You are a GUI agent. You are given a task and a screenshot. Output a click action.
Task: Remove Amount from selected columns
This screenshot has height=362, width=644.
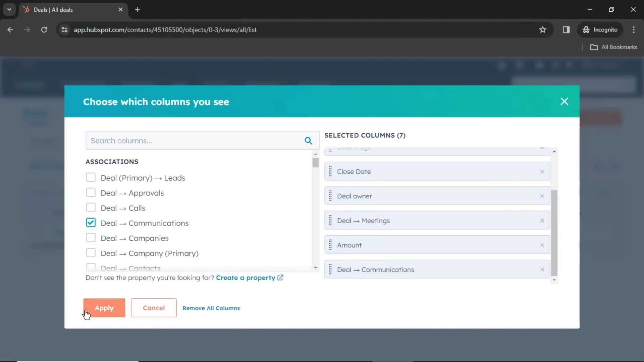point(542,245)
